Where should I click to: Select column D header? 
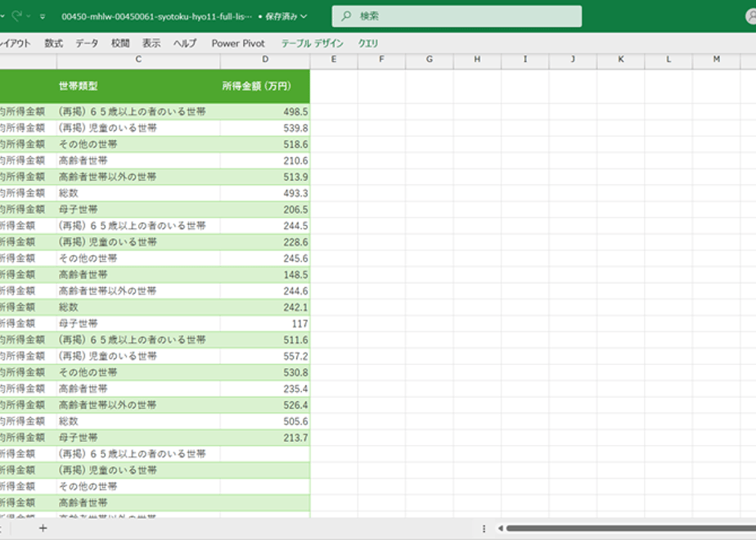click(x=265, y=59)
